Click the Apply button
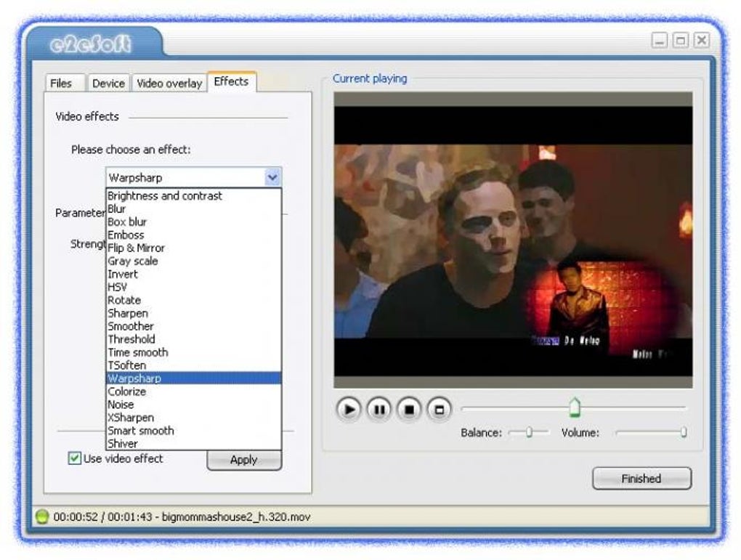This screenshot has width=741, height=560. [244, 460]
